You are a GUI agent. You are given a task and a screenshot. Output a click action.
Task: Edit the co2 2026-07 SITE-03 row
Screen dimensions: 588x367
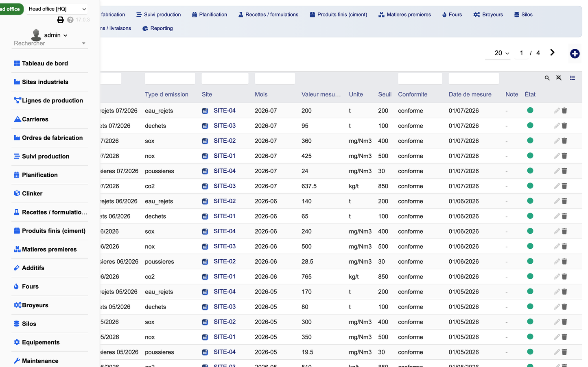click(557, 186)
